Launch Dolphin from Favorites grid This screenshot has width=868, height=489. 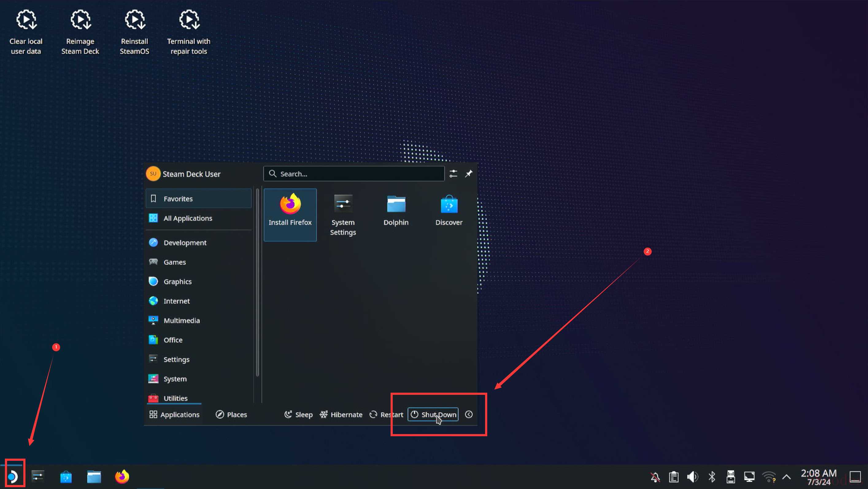396,211
